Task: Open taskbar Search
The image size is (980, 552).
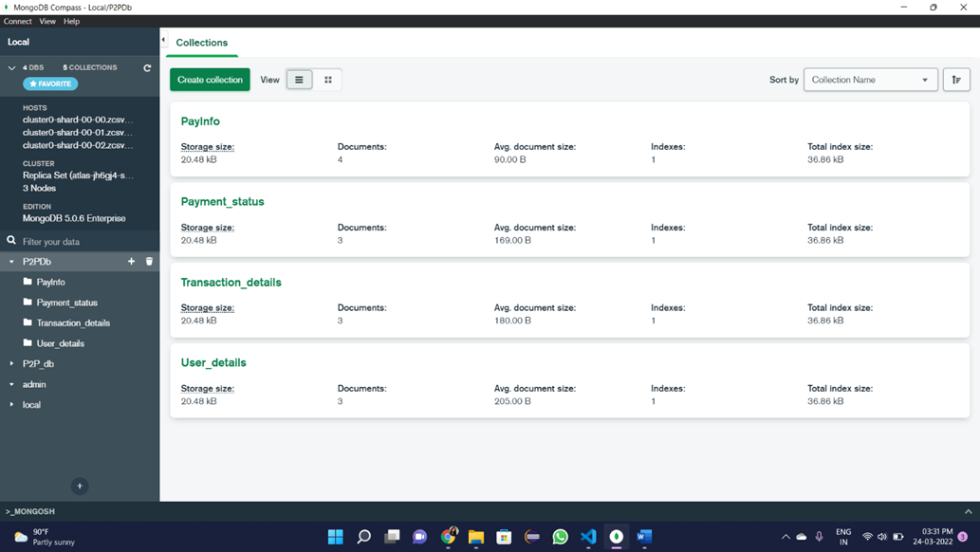Action: point(363,537)
